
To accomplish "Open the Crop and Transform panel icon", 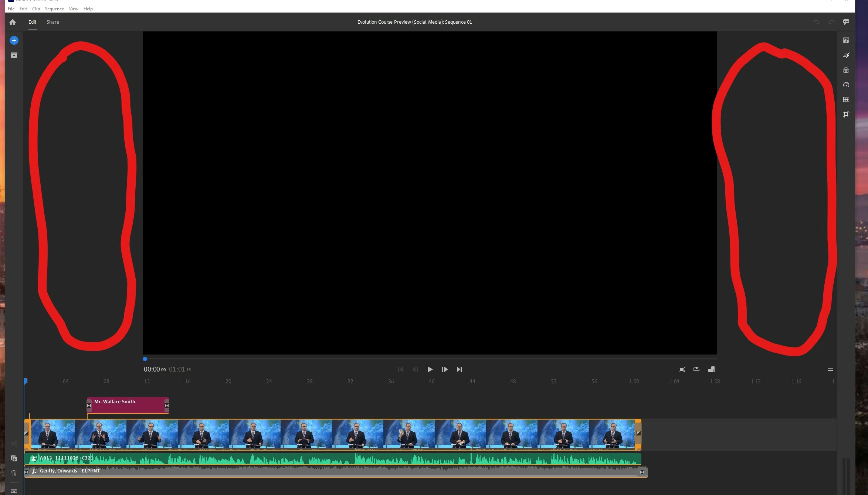I will pyautogui.click(x=846, y=114).
